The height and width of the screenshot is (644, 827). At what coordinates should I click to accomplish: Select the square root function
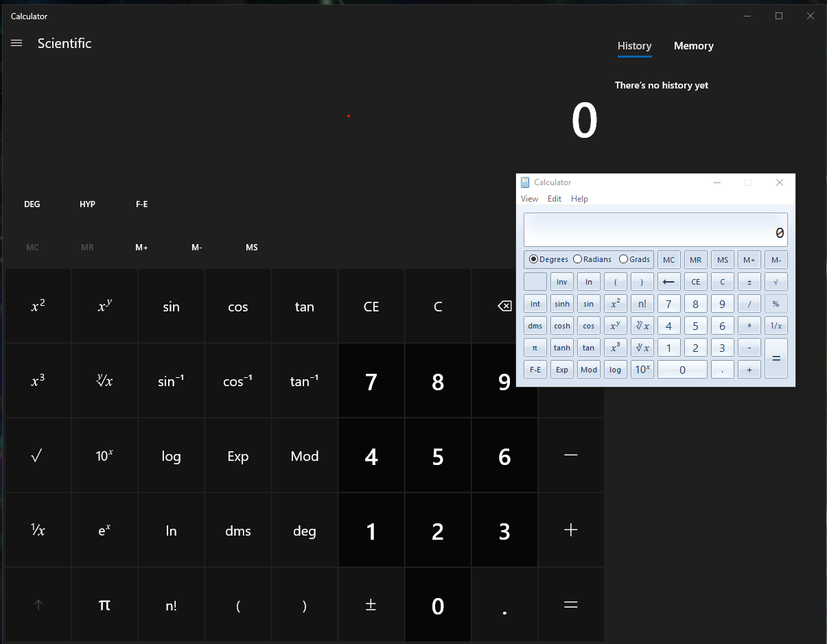click(37, 455)
